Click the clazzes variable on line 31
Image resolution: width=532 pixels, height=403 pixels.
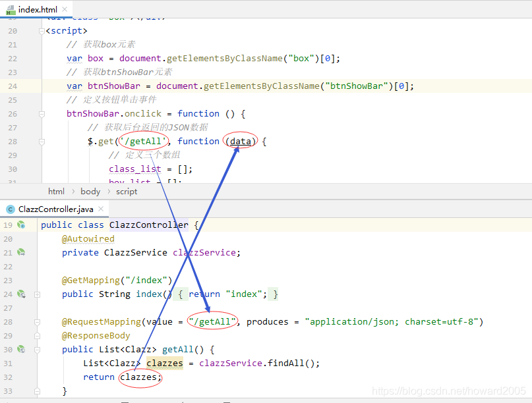point(164,363)
